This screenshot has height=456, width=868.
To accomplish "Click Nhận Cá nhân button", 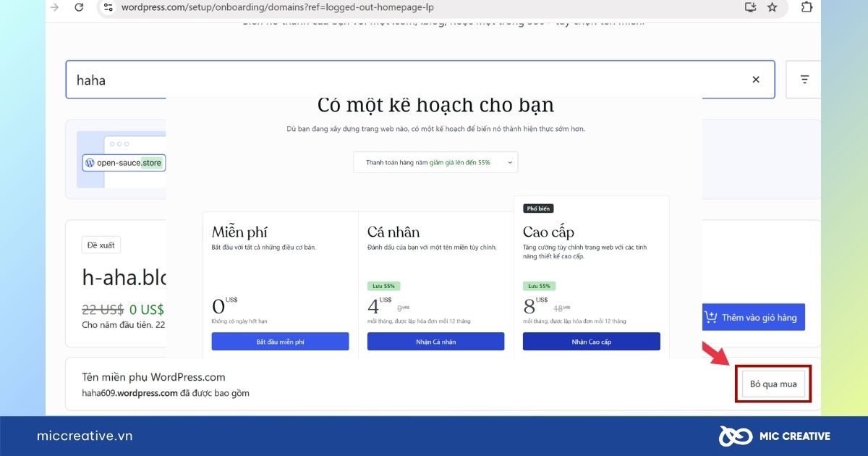I will click(435, 342).
